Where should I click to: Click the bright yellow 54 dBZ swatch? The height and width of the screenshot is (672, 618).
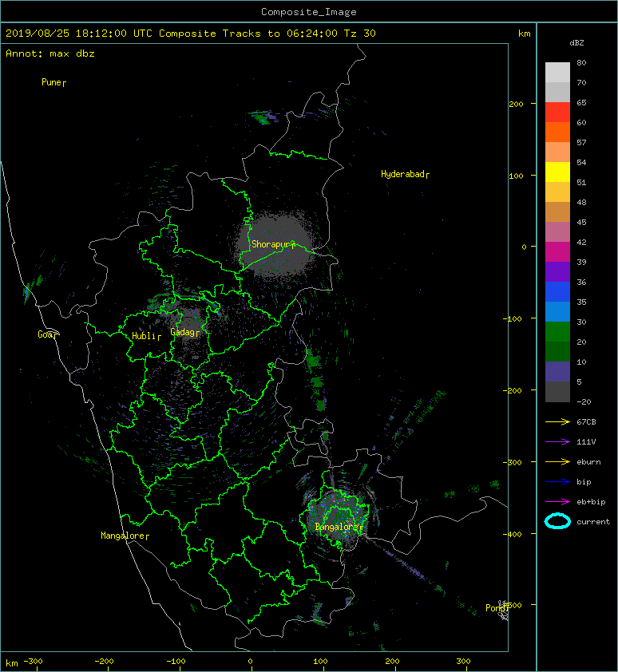[x=557, y=172]
